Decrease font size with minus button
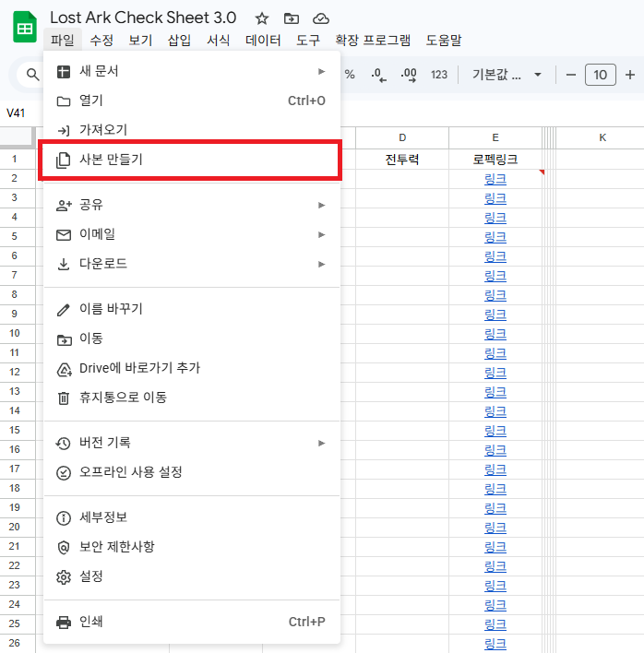The height and width of the screenshot is (653, 644). point(571,75)
